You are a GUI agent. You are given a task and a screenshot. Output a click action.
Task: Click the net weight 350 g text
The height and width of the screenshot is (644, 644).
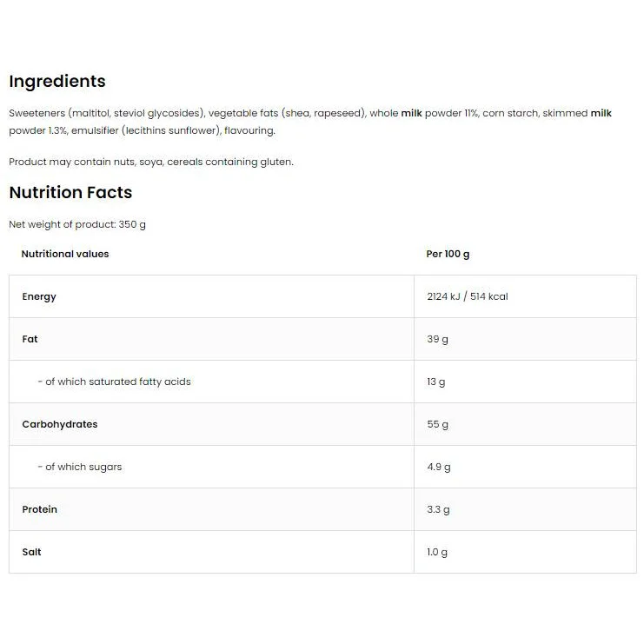click(x=77, y=224)
